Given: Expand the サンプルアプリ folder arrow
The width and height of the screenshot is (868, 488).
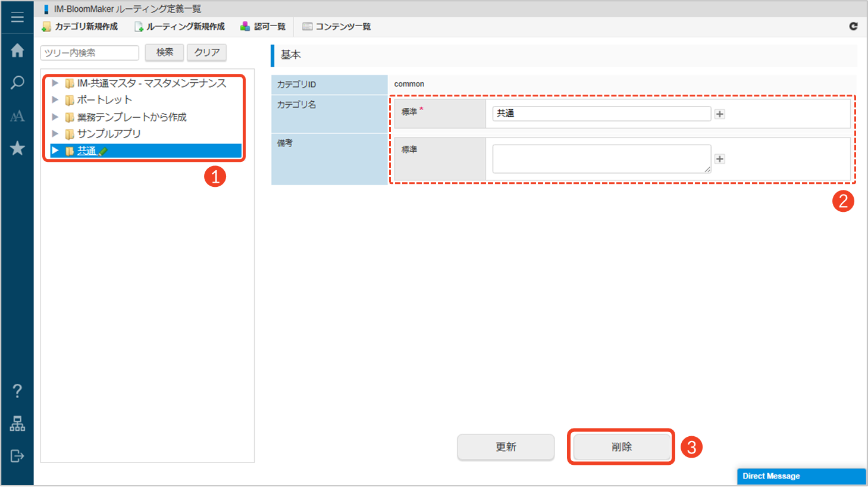Looking at the screenshot, I should point(55,134).
